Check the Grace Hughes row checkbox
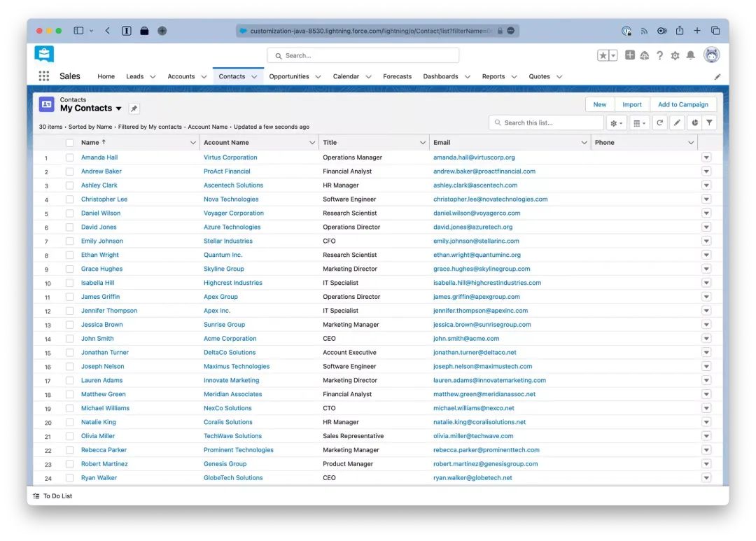The image size is (756, 541). pos(69,269)
